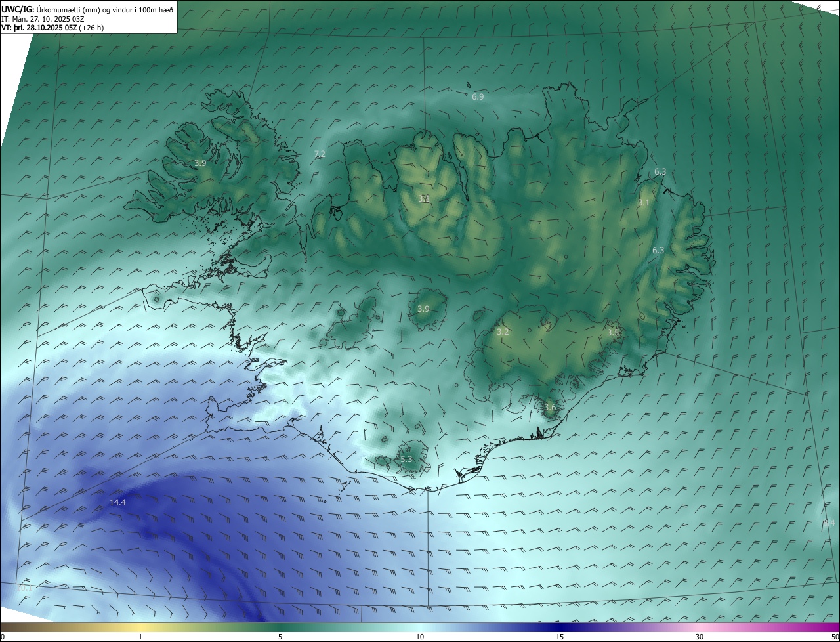The image size is (840, 642).
Task: Click the 5 tick label on the colour scale
Action: (280, 637)
